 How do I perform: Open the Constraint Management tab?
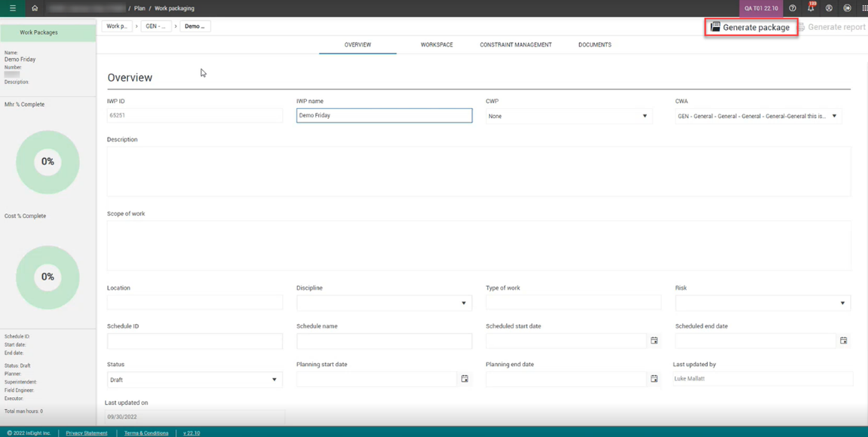516,45
